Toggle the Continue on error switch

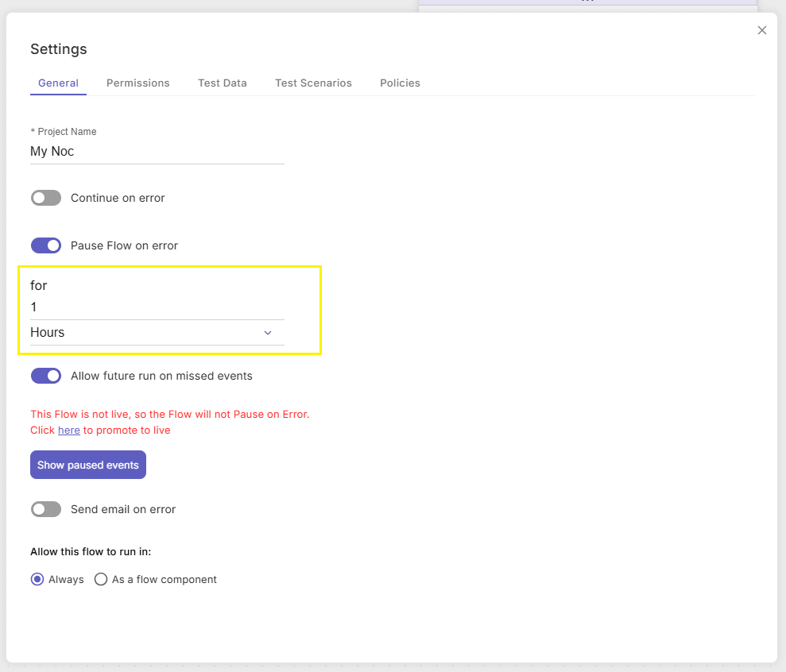[46, 198]
